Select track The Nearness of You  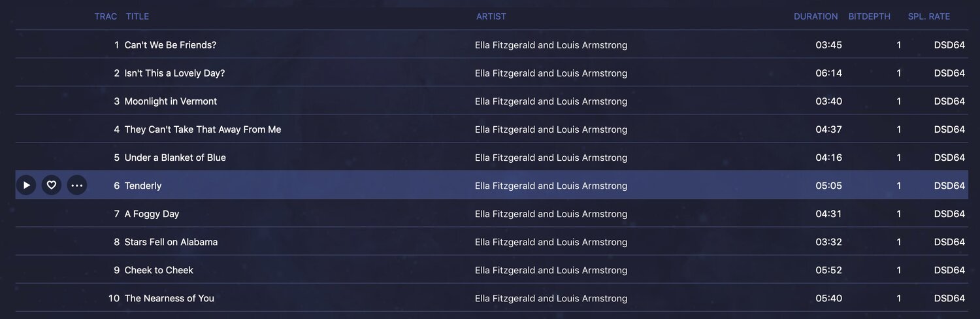[x=169, y=298]
